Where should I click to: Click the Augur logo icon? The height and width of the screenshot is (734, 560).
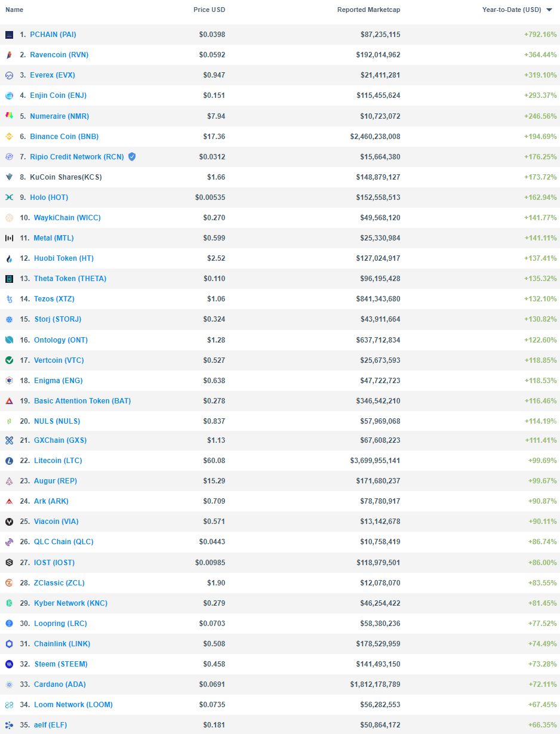click(9, 481)
